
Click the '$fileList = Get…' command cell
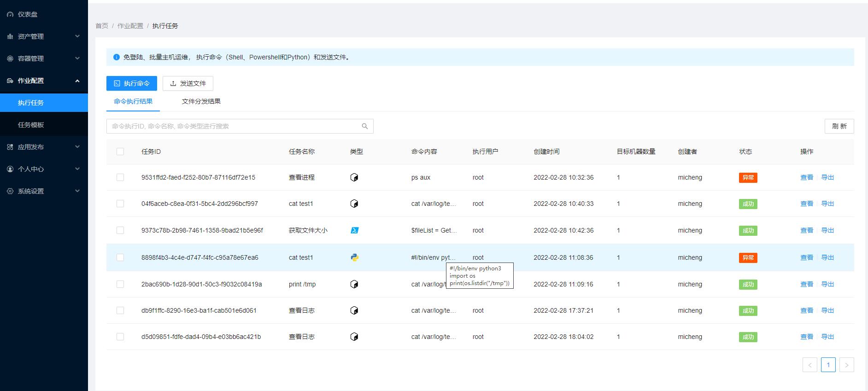point(434,230)
